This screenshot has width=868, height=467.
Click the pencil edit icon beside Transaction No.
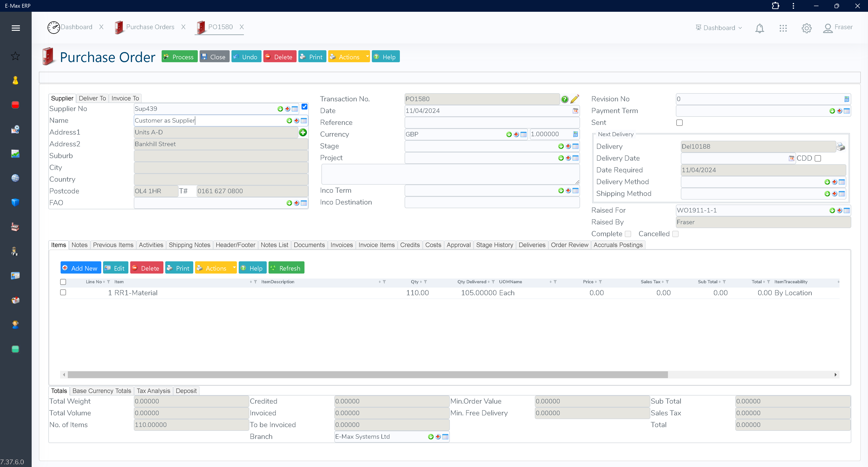click(575, 99)
